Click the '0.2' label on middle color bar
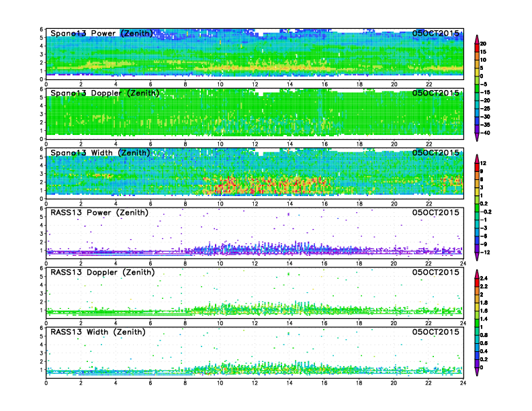Image resolution: width=532 pixels, height=411 pixels. 484,203
